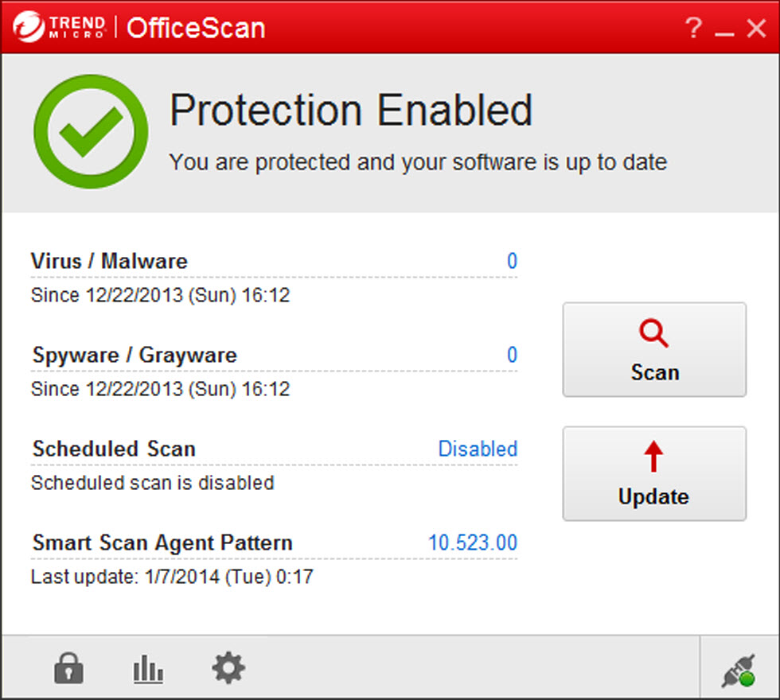
Task: Click the 10.523.00 pattern version link
Action: tap(473, 542)
